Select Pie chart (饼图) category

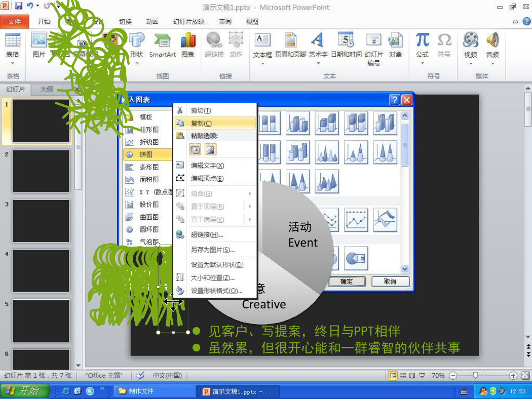tap(148, 154)
